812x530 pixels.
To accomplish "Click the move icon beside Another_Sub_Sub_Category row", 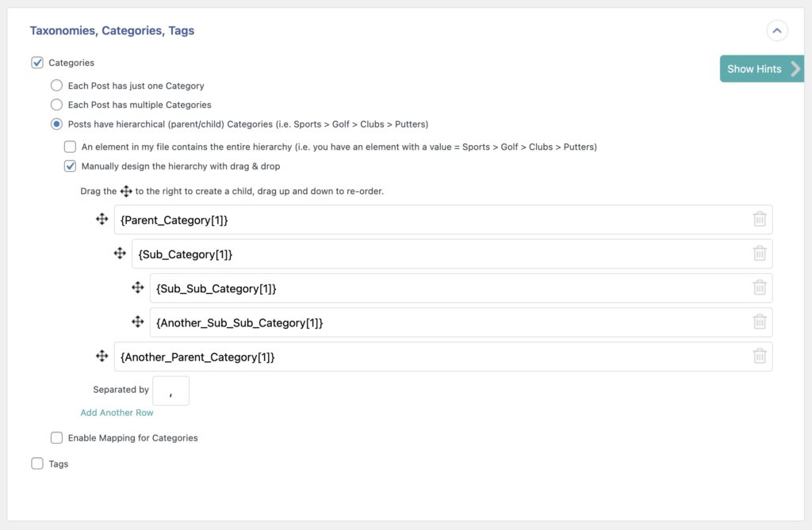I will pos(137,322).
